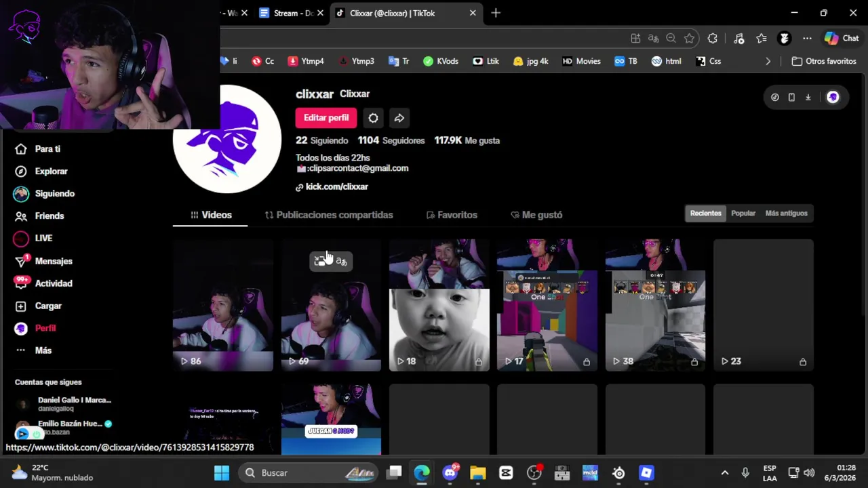Click the TikTok coins icon in top pill

pos(775,98)
